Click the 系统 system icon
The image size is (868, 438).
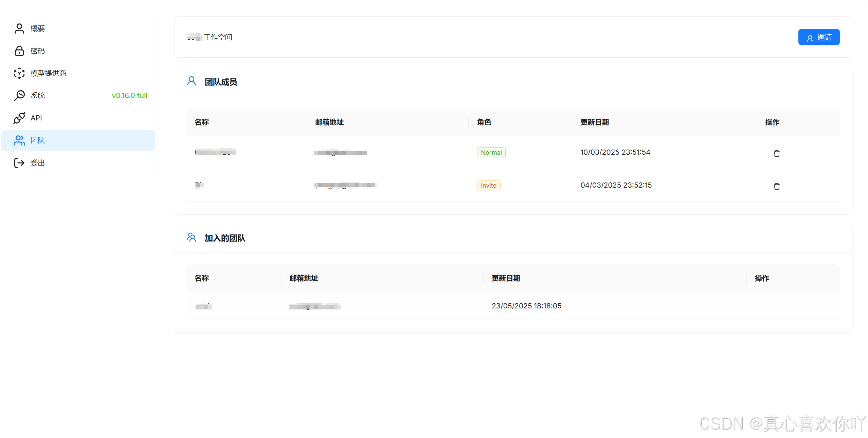(x=19, y=96)
